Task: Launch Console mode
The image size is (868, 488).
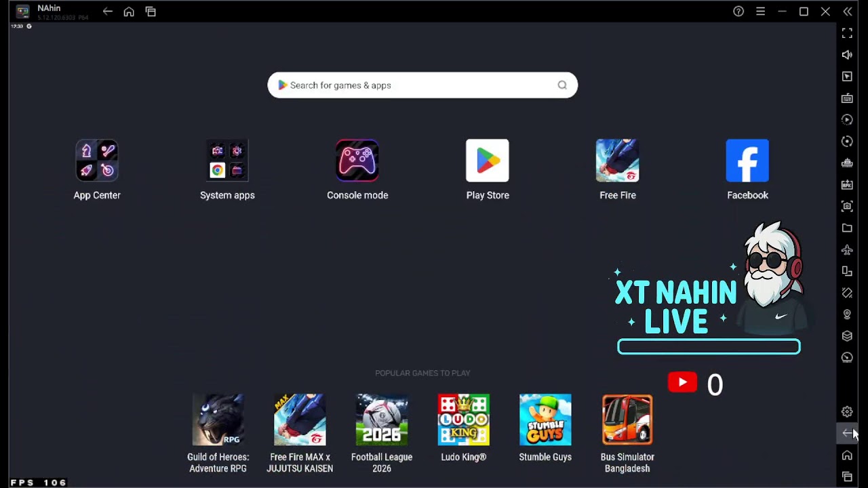Action: coord(357,161)
